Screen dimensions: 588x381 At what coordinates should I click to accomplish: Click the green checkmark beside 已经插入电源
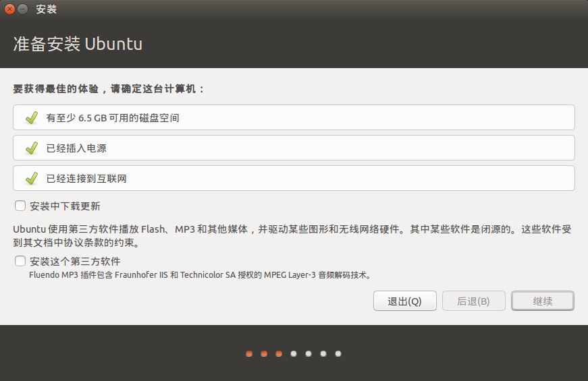click(x=31, y=148)
